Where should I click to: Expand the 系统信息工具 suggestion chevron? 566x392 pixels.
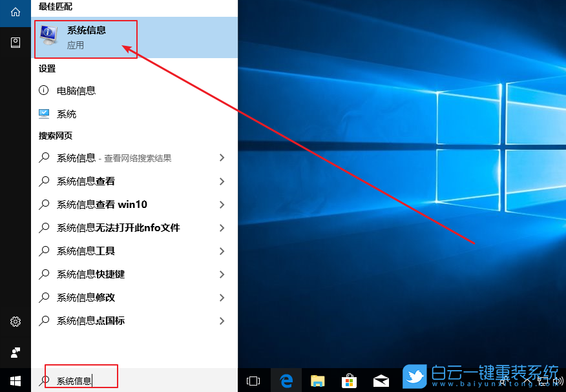(222, 251)
